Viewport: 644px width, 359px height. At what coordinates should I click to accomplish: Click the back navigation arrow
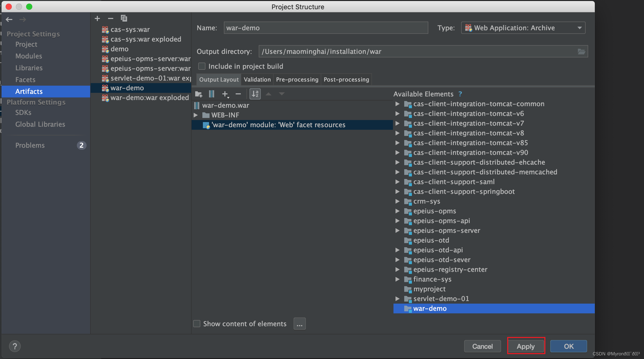9,19
